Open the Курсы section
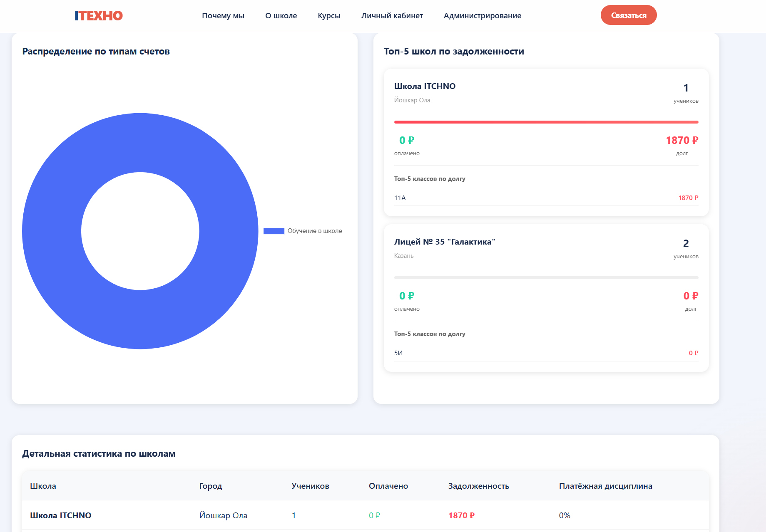 (x=329, y=16)
